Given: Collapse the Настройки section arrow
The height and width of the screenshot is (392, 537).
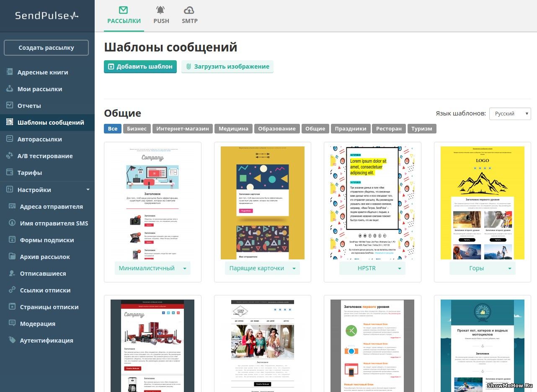Looking at the screenshot, I should pyautogui.click(x=88, y=190).
